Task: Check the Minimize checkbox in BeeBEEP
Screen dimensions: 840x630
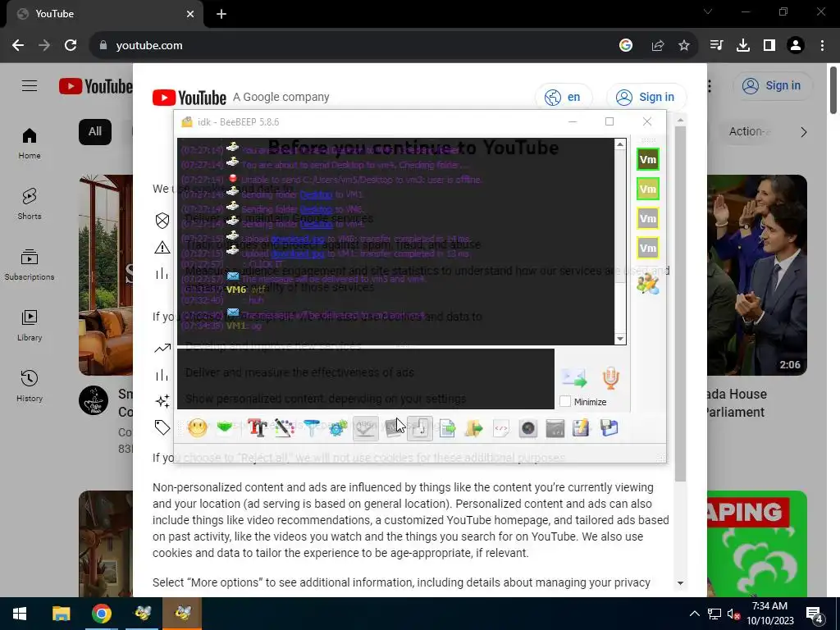Action: coord(565,402)
